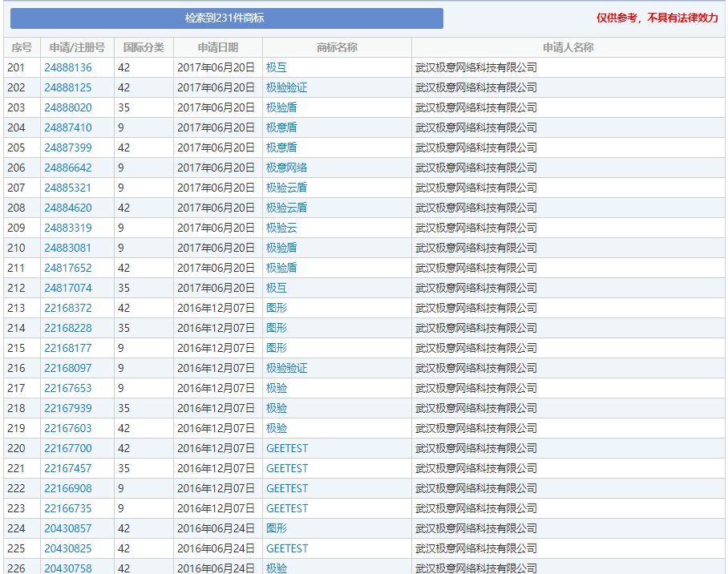Click registration number 22168177
Viewport: 728px width, 574px height.
[x=68, y=348]
